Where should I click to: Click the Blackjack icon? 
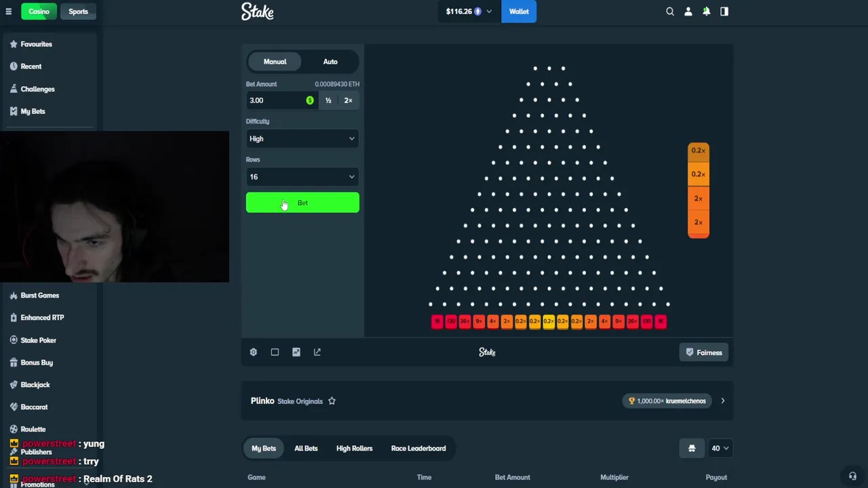click(14, 385)
